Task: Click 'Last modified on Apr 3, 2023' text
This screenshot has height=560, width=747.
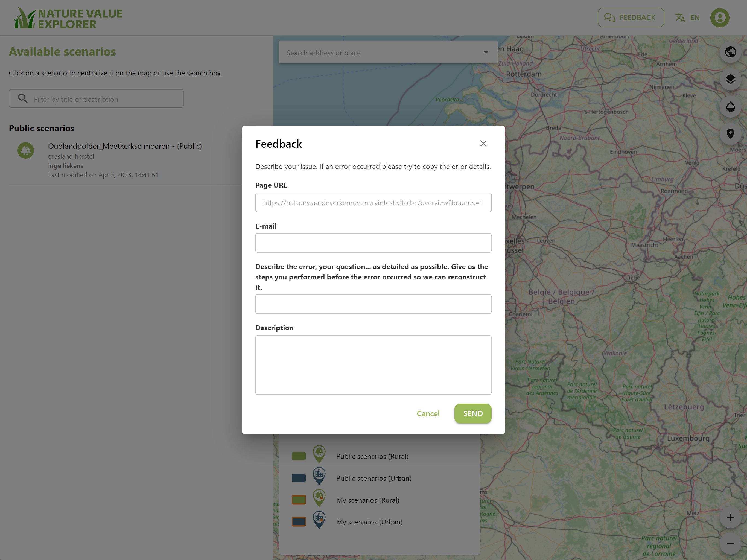Action: (x=103, y=175)
